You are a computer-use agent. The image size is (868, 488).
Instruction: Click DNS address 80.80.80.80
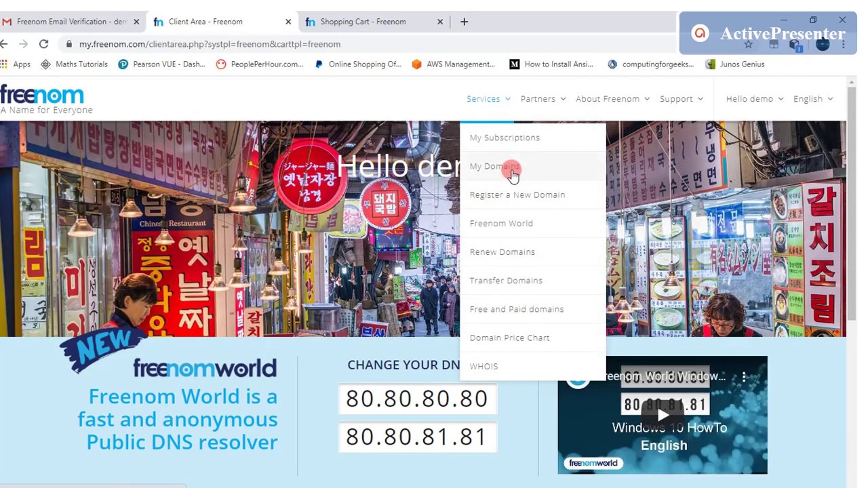tap(417, 399)
